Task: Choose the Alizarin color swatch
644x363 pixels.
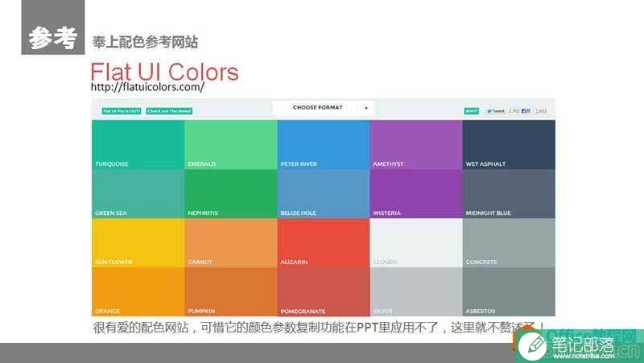Action: pyautogui.click(x=324, y=243)
